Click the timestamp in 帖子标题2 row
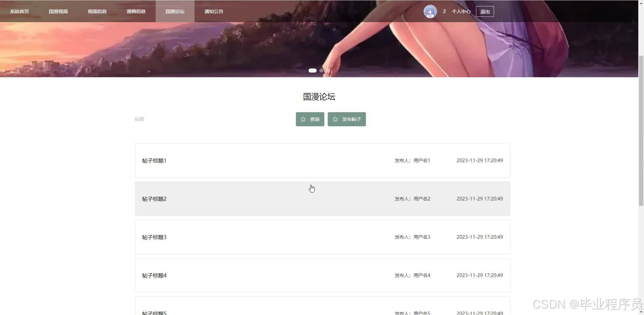 pos(480,199)
